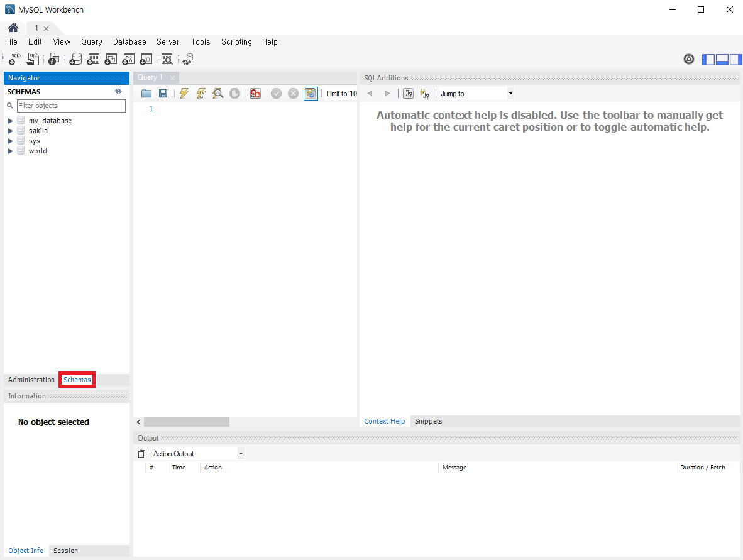Expand the world schema

point(11,151)
